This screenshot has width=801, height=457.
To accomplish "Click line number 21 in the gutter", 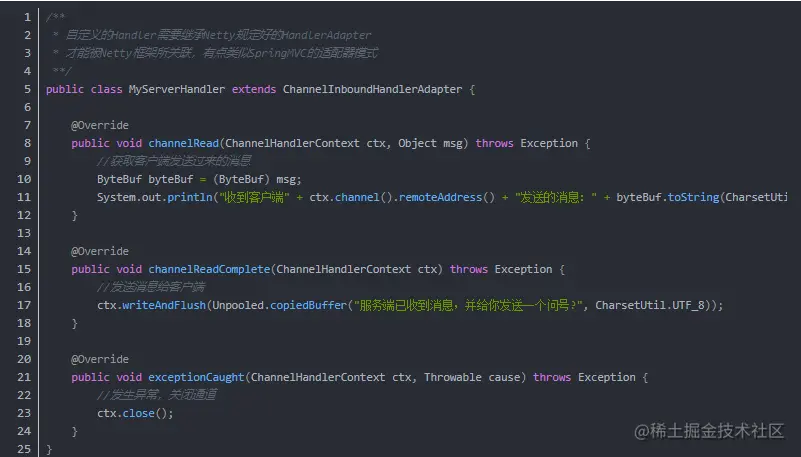I will (24, 377).
